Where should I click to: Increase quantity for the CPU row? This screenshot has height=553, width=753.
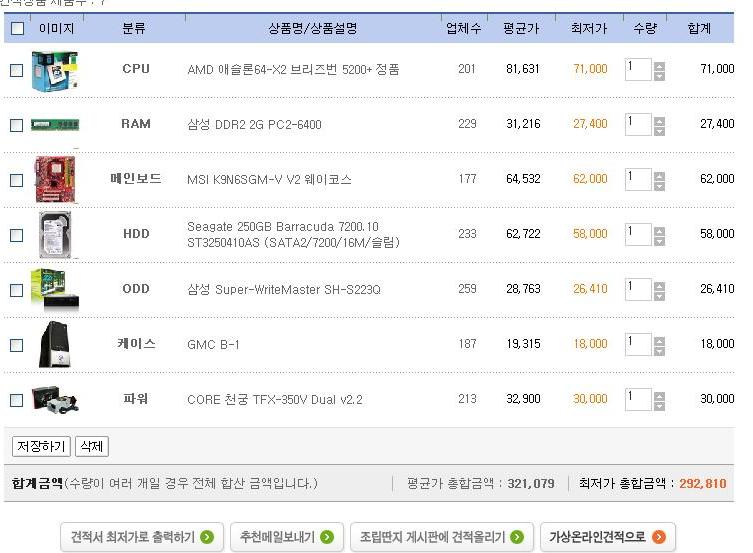click(x=659, y=67)
